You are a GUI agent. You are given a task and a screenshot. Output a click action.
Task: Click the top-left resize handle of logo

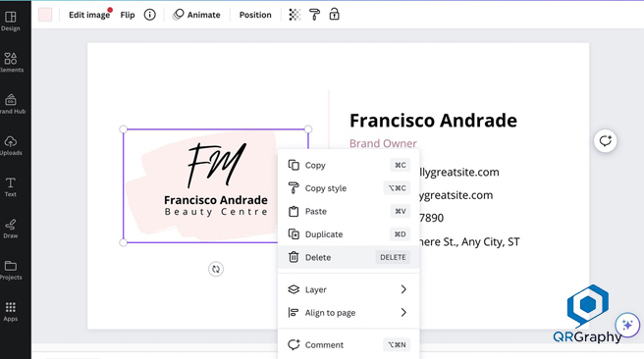pyautogui.click(x=124, y=129)
